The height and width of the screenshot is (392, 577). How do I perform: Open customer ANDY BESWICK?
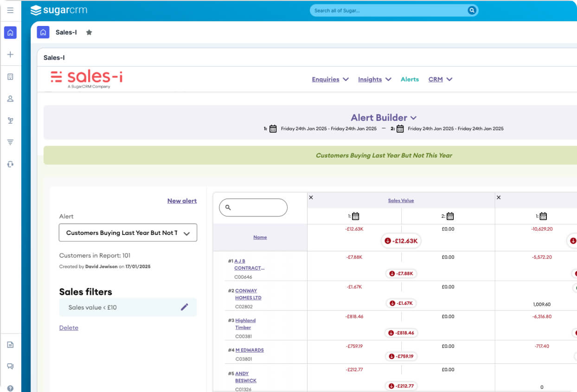pyautogui.click(x=246, y=377)
